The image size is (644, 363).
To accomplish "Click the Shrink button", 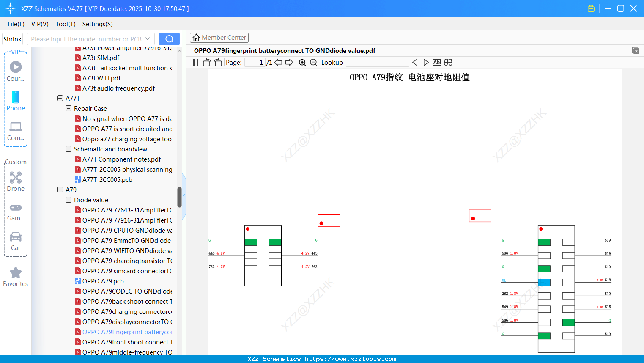I will coord(13,39).
